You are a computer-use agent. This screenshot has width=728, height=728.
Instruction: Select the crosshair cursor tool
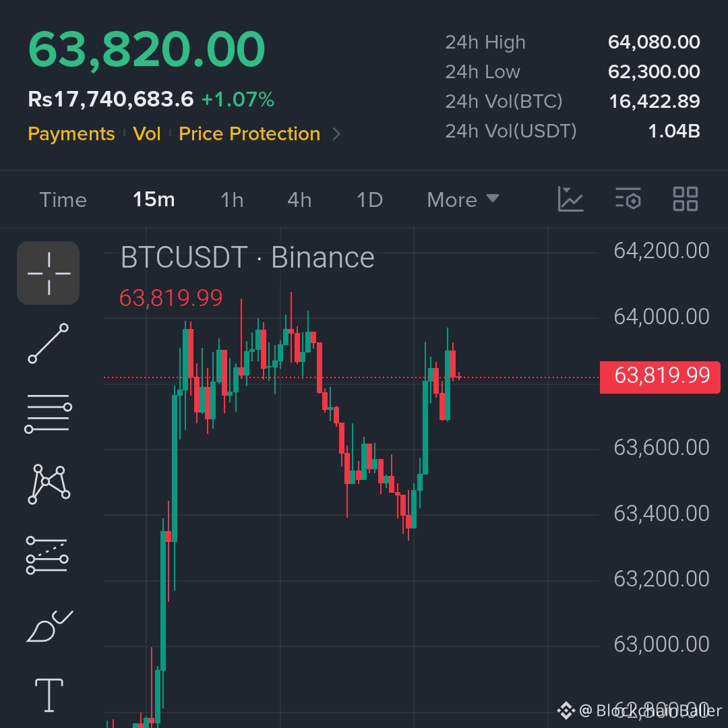49,273
